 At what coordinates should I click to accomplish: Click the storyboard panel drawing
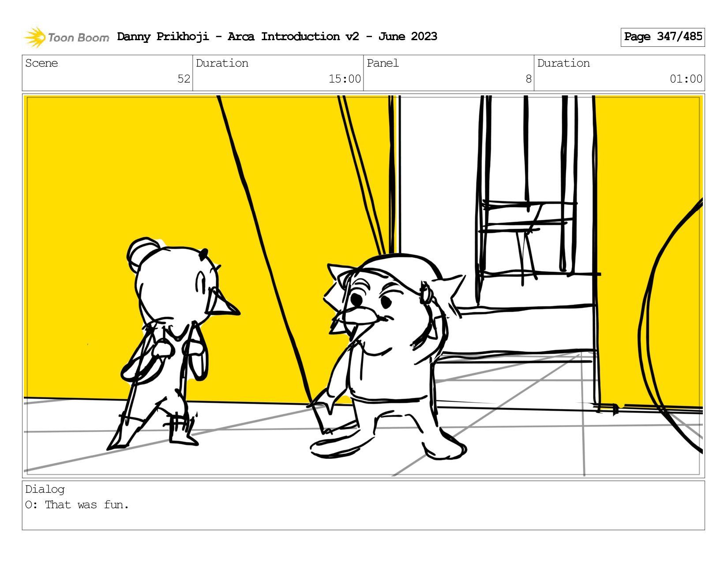tap(364, 286)
